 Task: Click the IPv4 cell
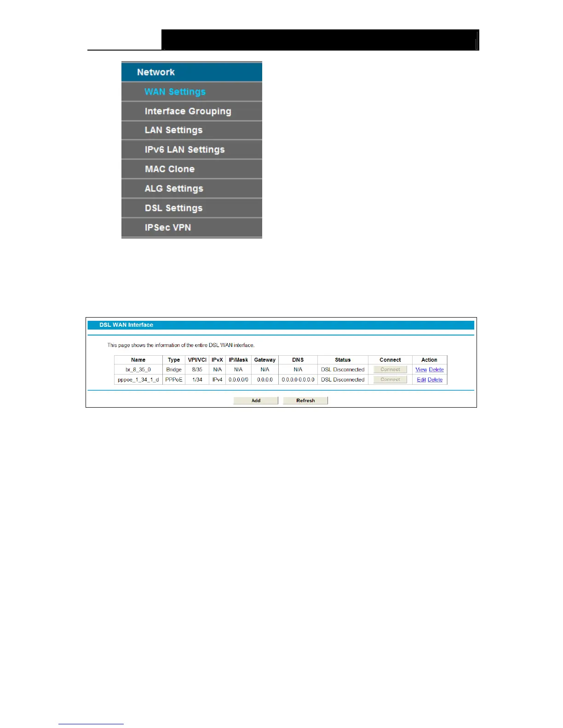(x=218, y=380)
